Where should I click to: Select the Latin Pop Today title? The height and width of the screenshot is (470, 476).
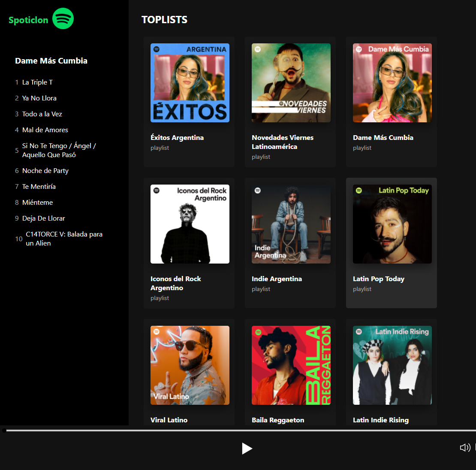379,279
